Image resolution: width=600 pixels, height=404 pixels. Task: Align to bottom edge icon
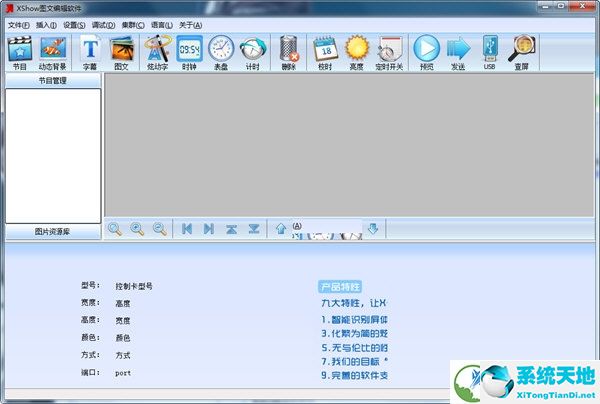254,229
